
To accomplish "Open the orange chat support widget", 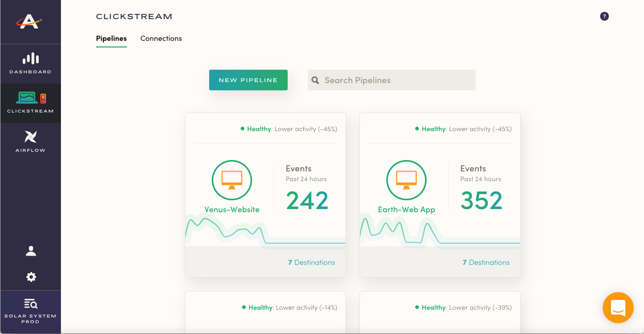I will tap(618, 308).
